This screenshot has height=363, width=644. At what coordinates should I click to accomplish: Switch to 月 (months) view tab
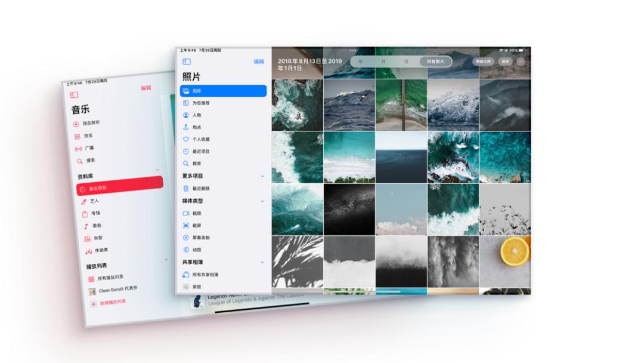(383, 61)
